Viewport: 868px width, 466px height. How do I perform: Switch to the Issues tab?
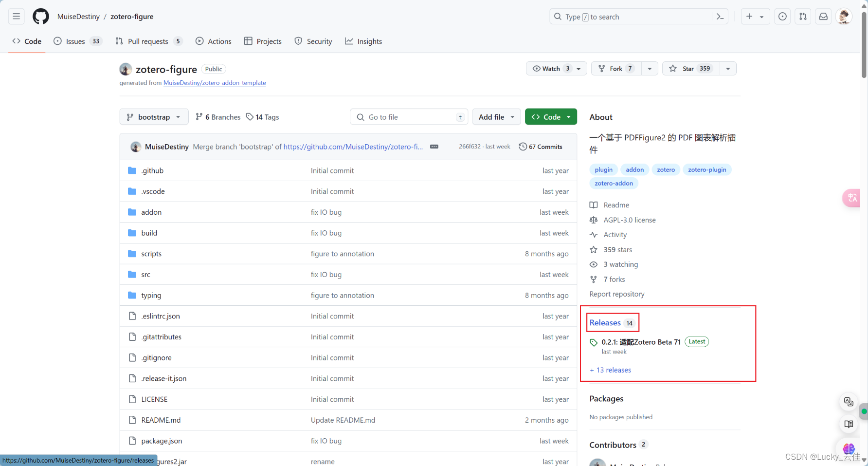pos(77,41)
